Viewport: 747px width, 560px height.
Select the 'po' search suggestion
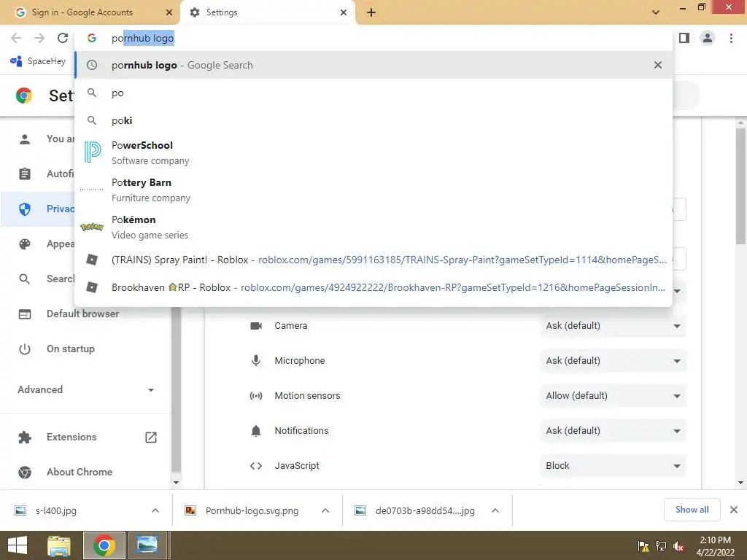coord(373,93)
